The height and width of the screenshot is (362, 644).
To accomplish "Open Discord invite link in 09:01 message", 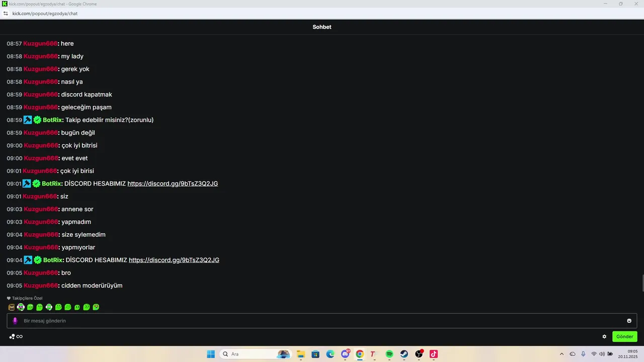I will pos(173,184).
